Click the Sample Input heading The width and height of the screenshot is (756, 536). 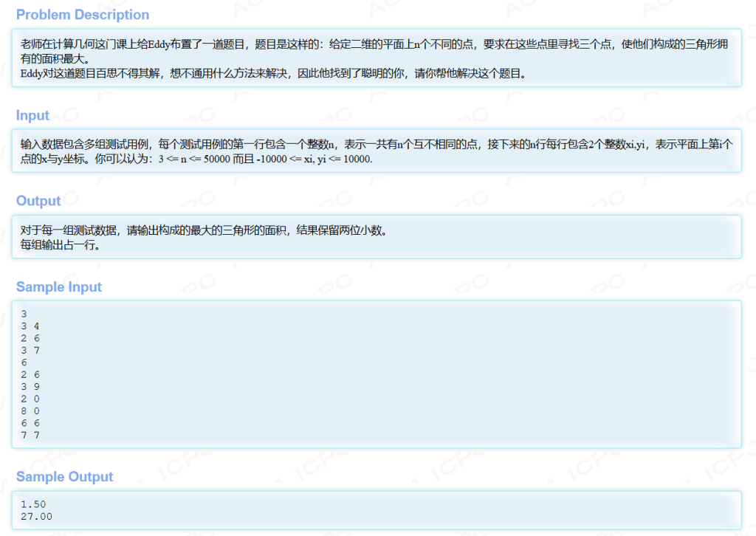pyautogui.click(x=59, y=287)
